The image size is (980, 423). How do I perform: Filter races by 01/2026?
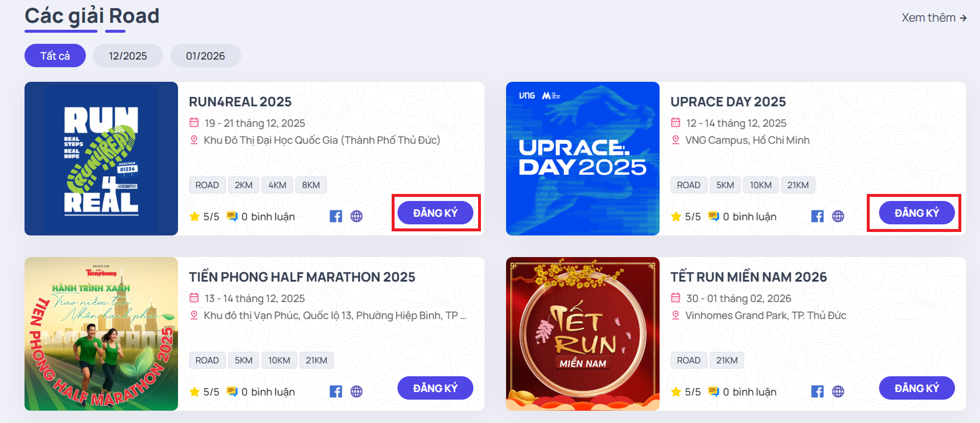205,56
